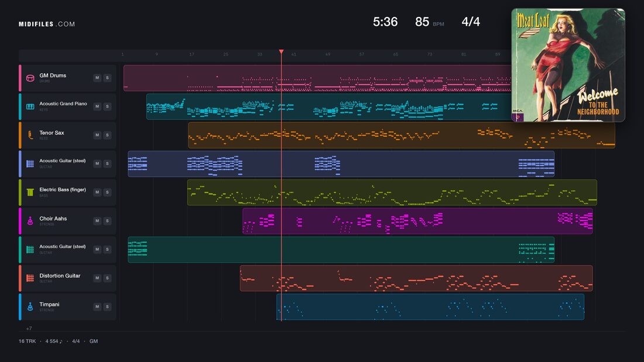This screenshot has width=644, height=362.
Task: Select the Tenor Sax track name
Action: point(52,133)
